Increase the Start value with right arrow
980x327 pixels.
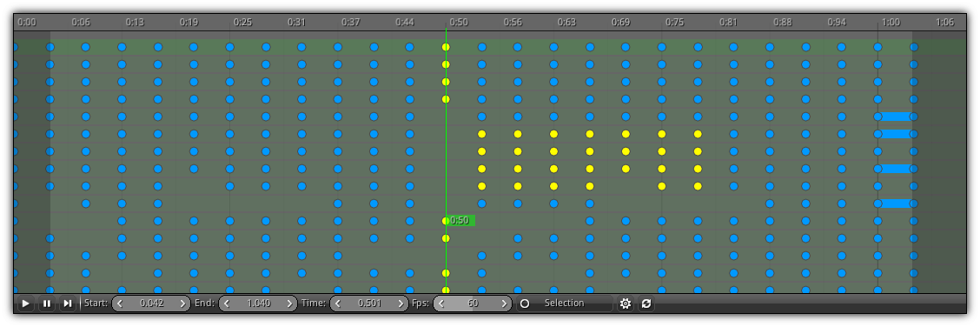pyautogui.click(x=182, y=304)
